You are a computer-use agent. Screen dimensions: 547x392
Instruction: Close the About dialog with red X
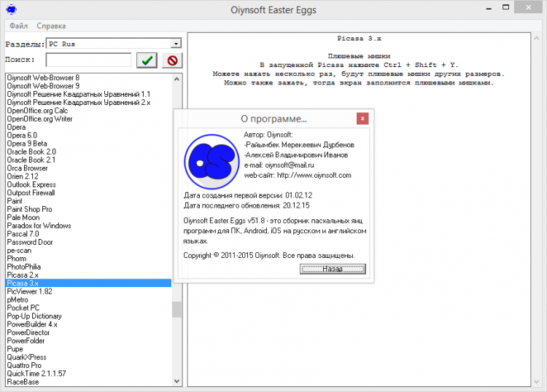coord(362,119)
